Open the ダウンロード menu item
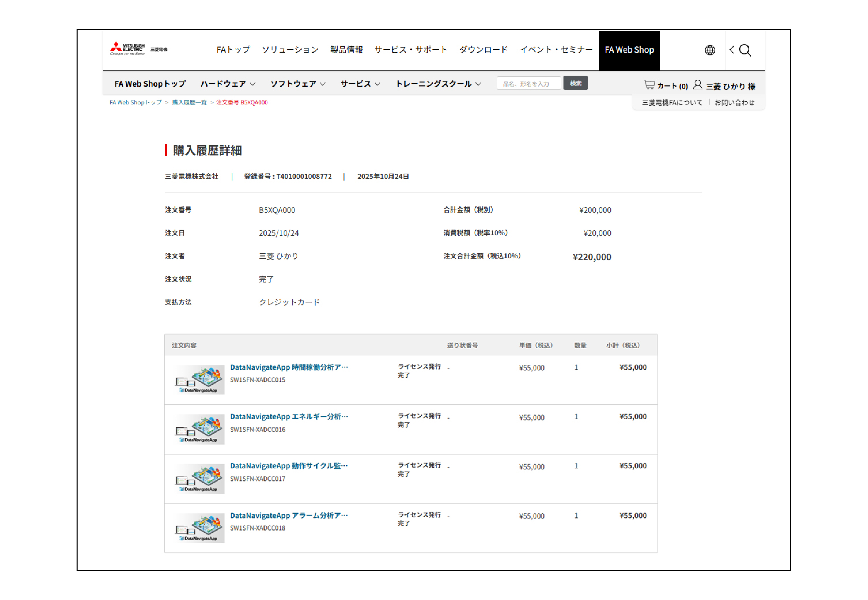This screenshot has height=600, width=868. (x=483, y=50)
